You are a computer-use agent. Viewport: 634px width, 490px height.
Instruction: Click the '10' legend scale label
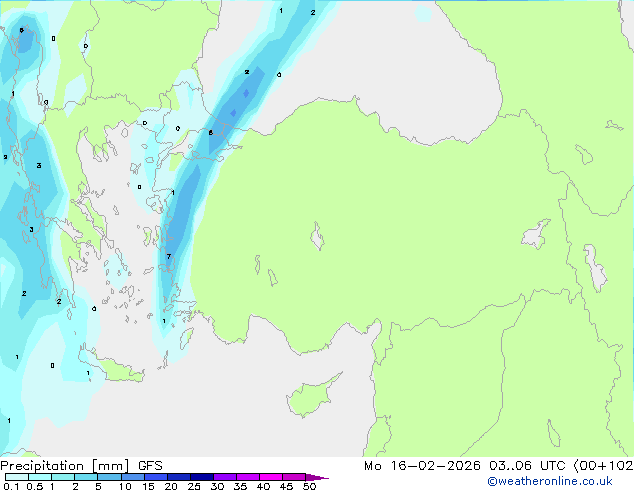125,486
